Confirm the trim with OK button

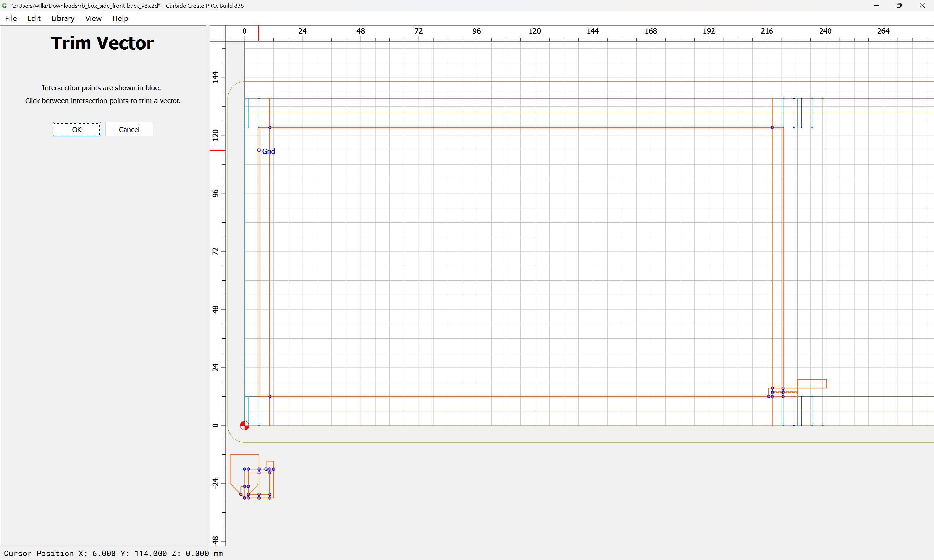point(77,129)
